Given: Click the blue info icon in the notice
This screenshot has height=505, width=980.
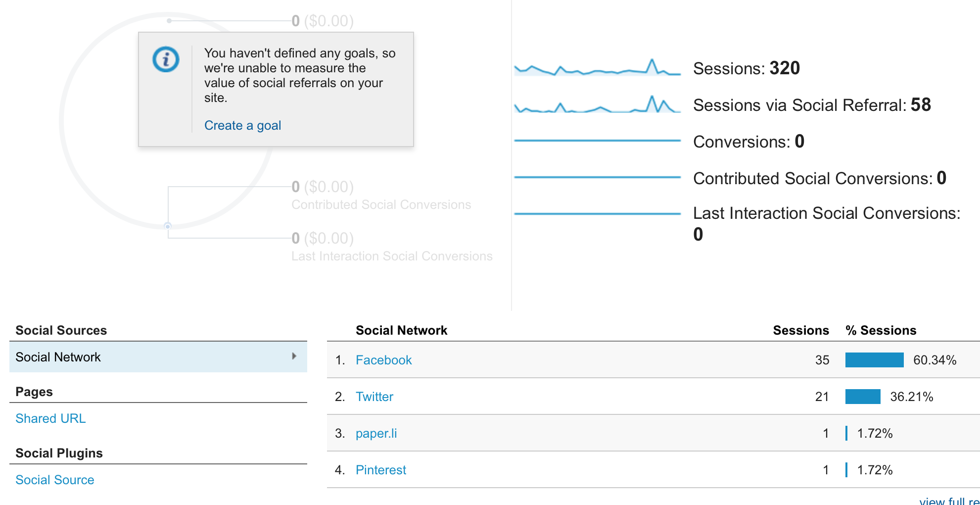Looking at the screenshot, I should [166, 59].
